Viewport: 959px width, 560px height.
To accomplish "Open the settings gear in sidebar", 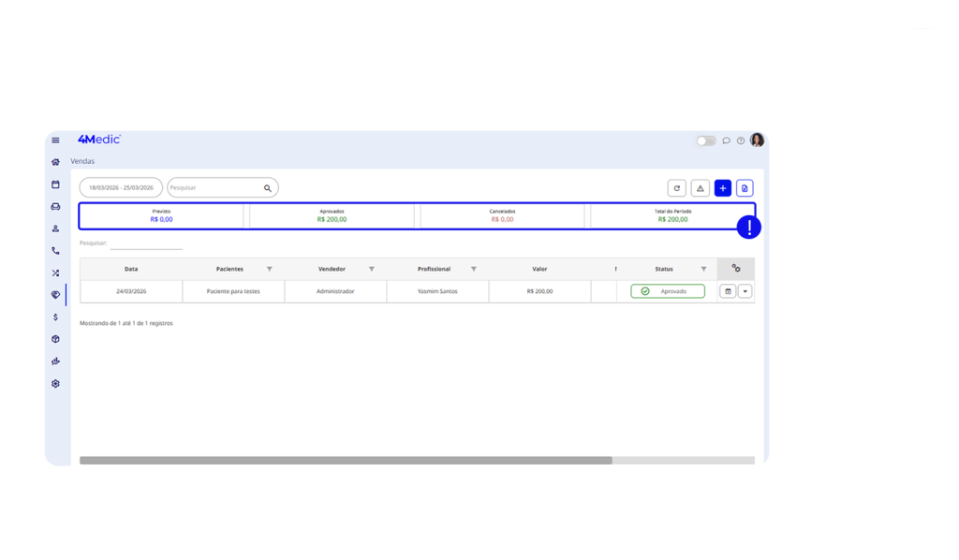I will click(x=55, y=384).
